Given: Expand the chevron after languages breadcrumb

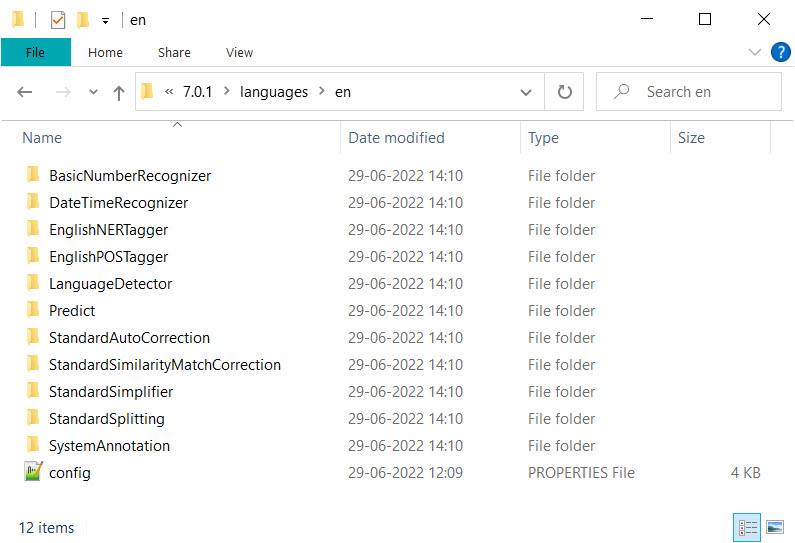Looking at the screenshot, I should 321,91.
